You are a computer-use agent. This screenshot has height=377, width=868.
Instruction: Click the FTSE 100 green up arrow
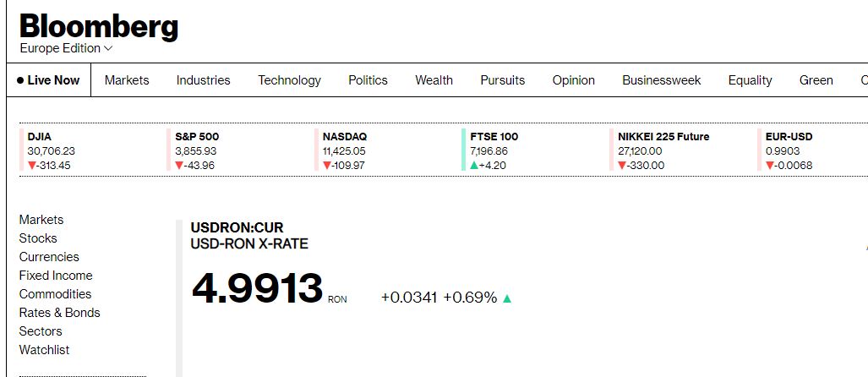(475, 166)
